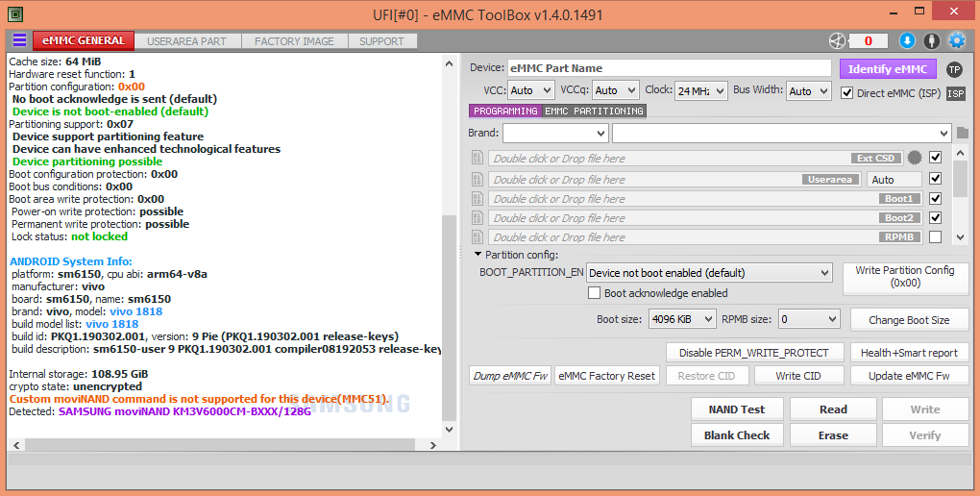Click the eMMC Part Name device field

click(670, 68)
